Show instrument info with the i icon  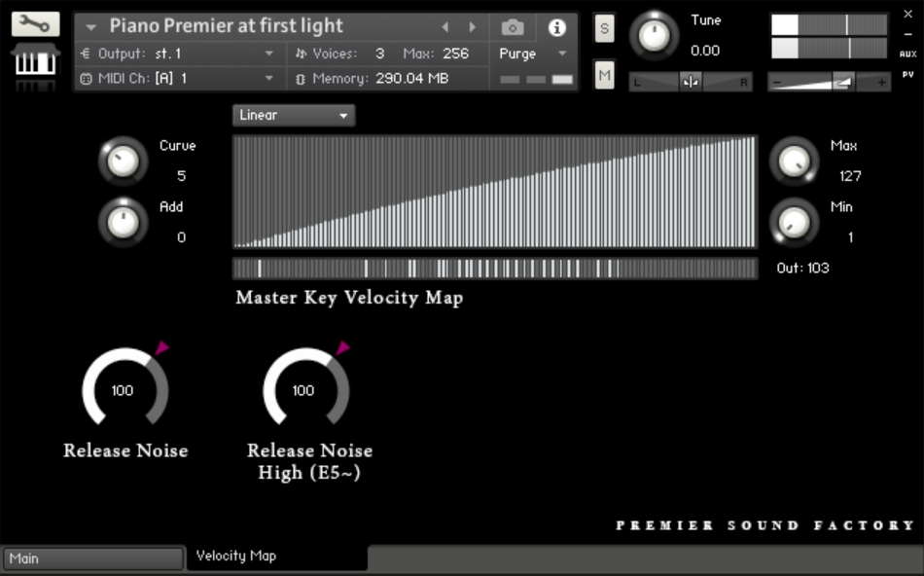coord(557,27)
